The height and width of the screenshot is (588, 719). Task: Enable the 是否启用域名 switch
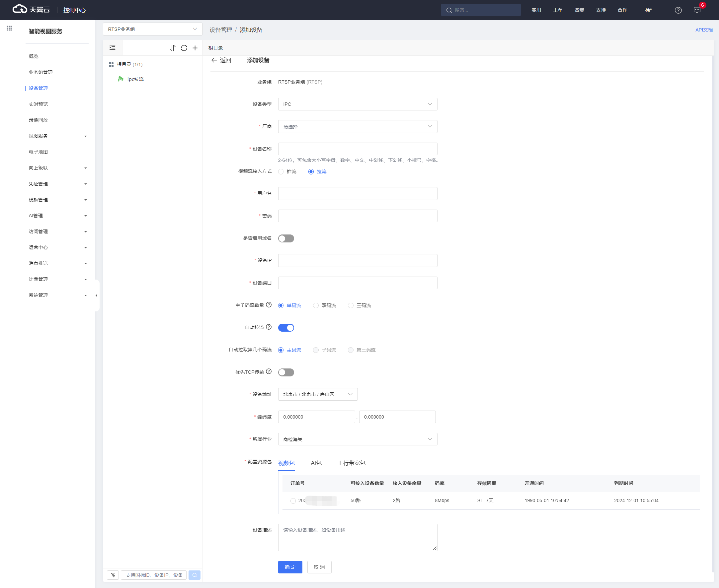pos(286,238)
